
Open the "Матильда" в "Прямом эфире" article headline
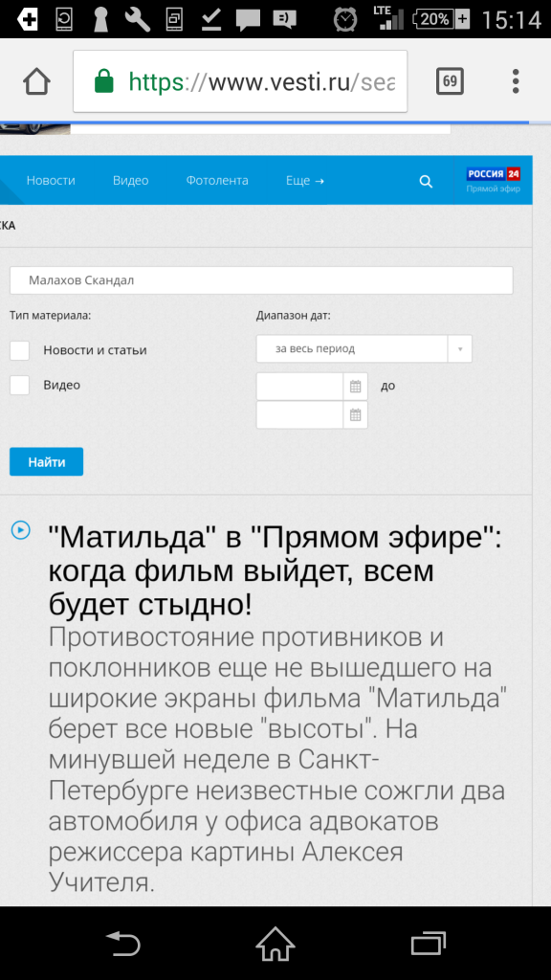(x=275, y=570)
